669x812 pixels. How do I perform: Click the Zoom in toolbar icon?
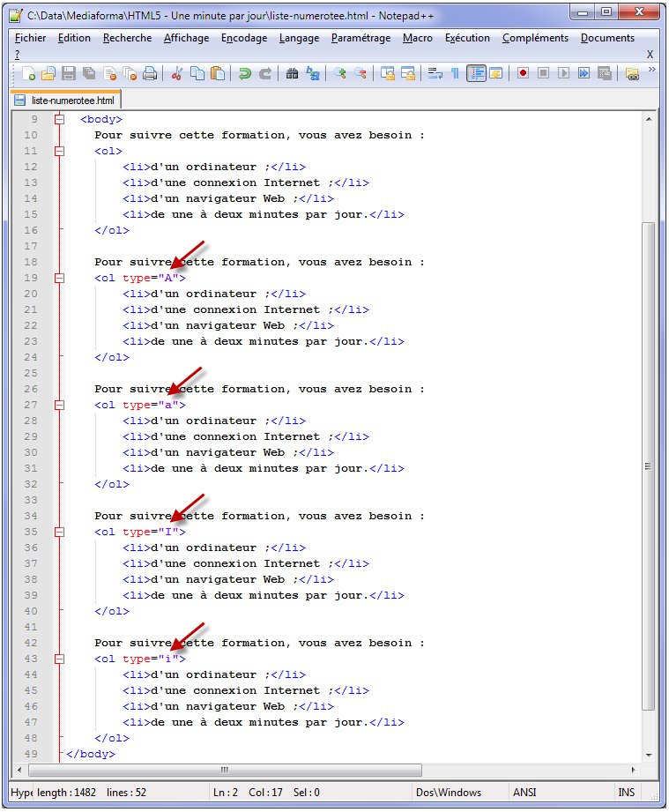click(x=339, y=74)
